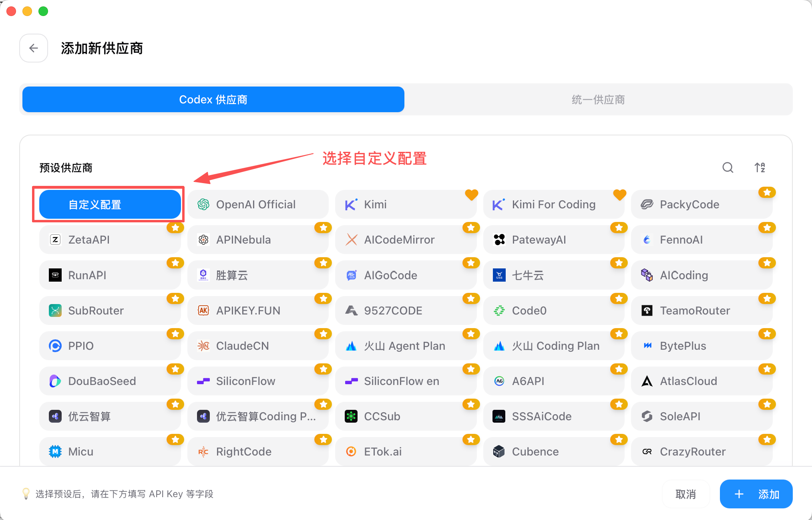812x520 pixels.
Task: Toggle the A-Z sort order icon
Action: (x=760, y=167)
